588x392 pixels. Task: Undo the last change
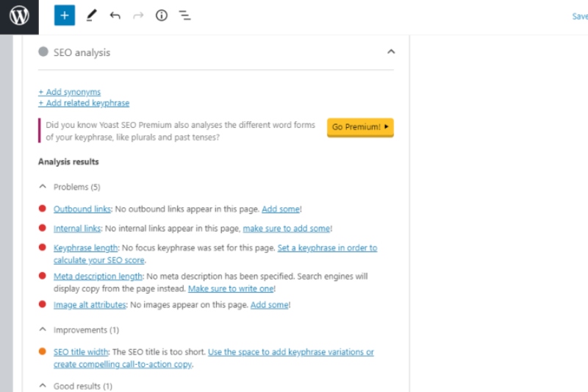tap(115, 15)
